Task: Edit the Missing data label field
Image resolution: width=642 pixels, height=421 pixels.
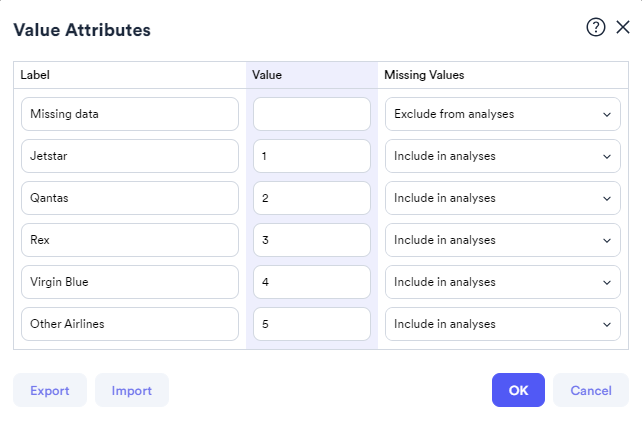Action: point(130,114)
